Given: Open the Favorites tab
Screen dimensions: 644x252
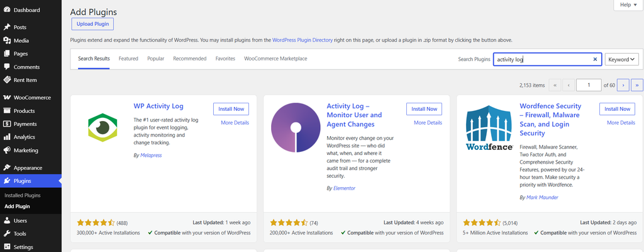Looking at the screenshot, I should point(225,59).
